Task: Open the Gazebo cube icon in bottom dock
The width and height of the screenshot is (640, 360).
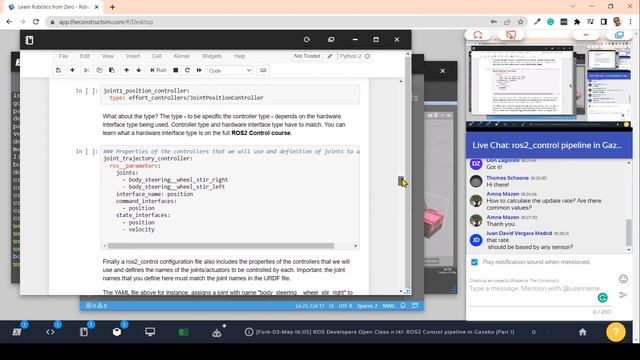Action: (117, 332)
